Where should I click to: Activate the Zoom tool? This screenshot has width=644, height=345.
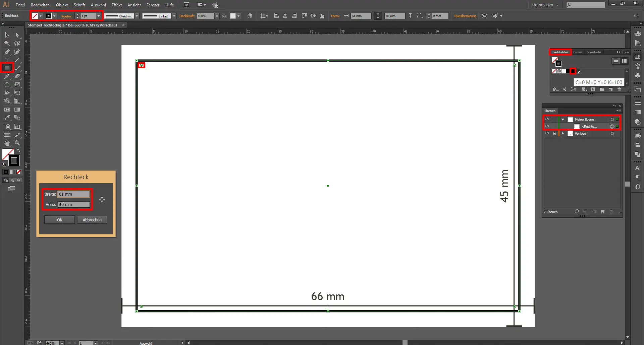17,143
